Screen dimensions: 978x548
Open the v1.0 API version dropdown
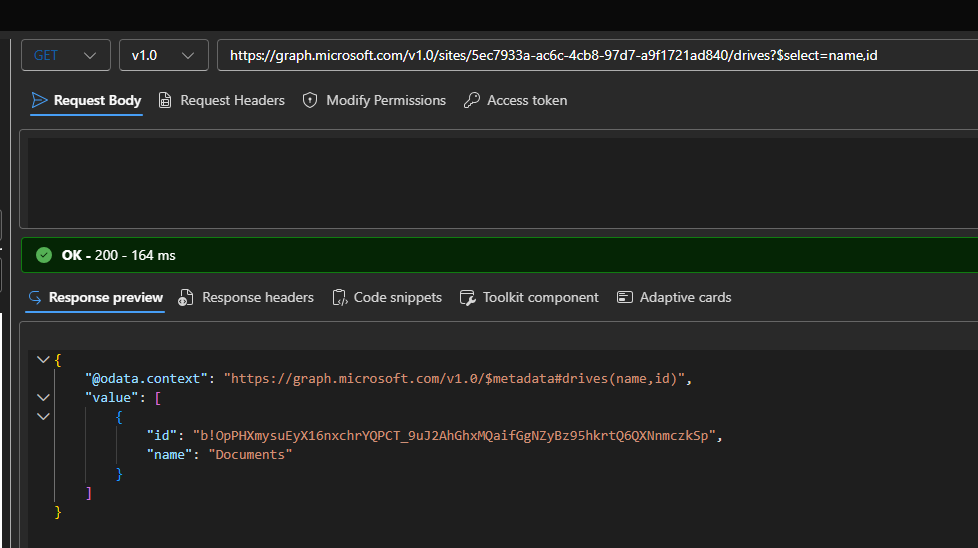click(163, 55)
